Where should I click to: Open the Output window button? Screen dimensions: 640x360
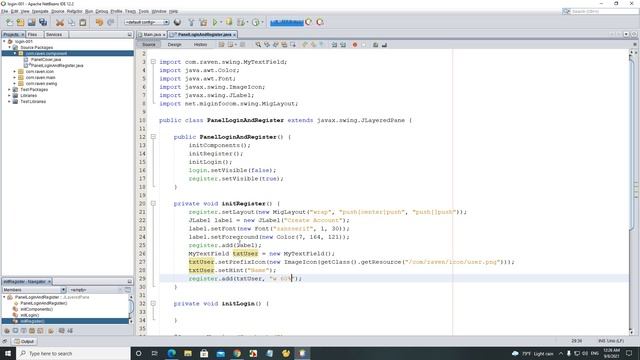click(24, 341)
